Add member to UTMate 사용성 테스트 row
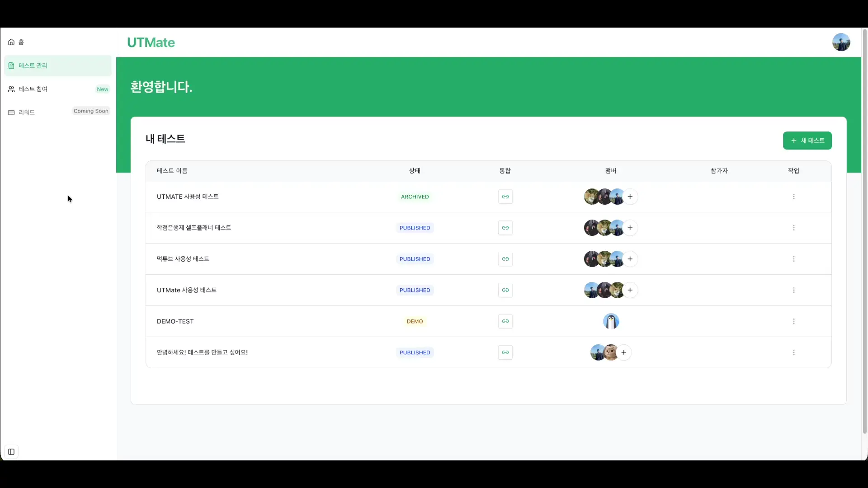Viewport: 868px width, 488px height. click(x=630, y=290)
